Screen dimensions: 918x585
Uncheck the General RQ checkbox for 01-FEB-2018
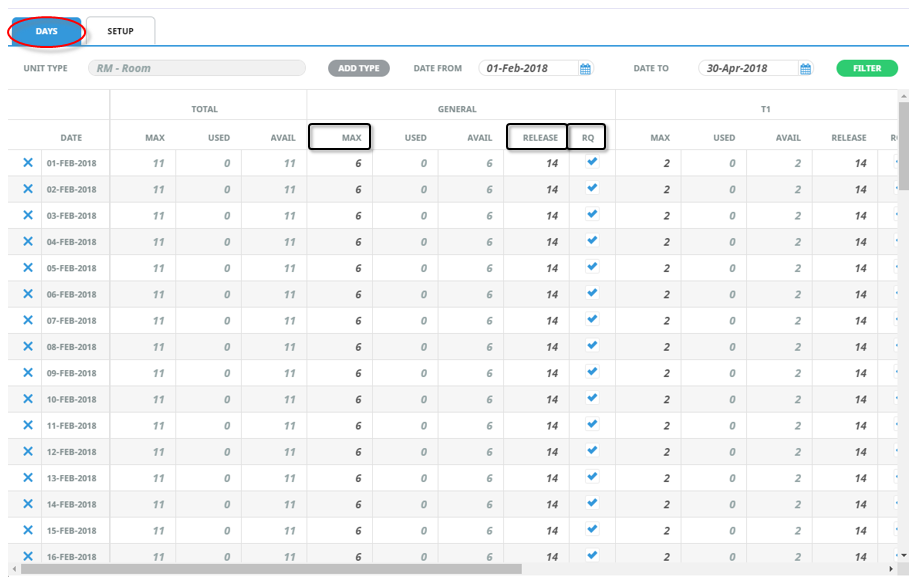click(x=592, y=161)
